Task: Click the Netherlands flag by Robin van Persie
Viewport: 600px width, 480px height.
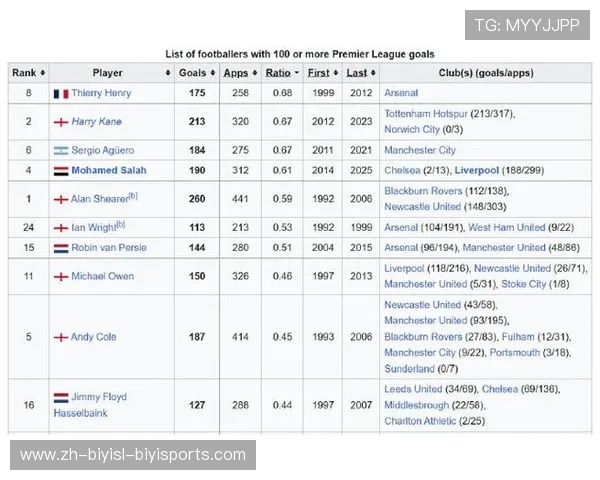Action: (x=61, y=247)
